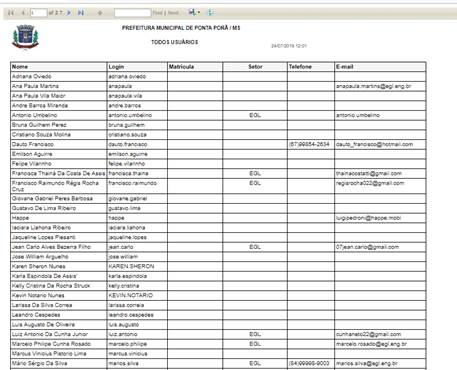
Task: Click the Find link in the toolbar
Action: pyautogui.click(x=157, y=13)
